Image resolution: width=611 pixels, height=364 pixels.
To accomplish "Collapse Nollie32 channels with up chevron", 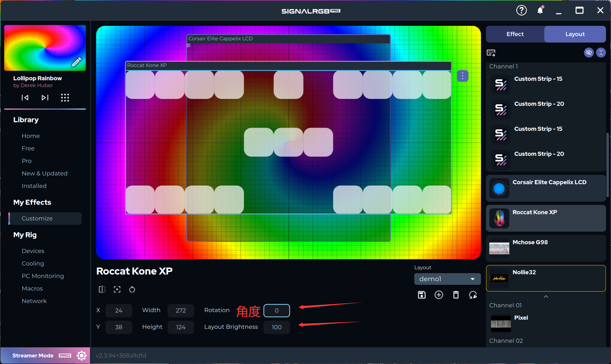I will [546, 296].
